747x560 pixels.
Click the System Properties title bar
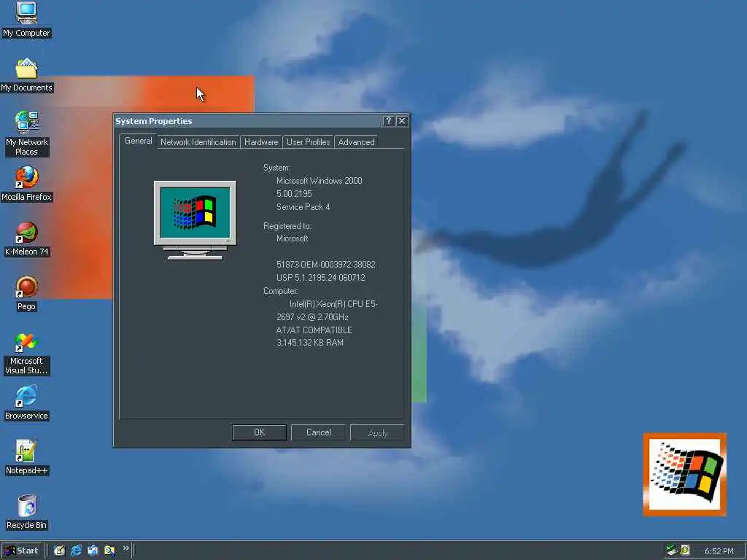pos(248,121)
